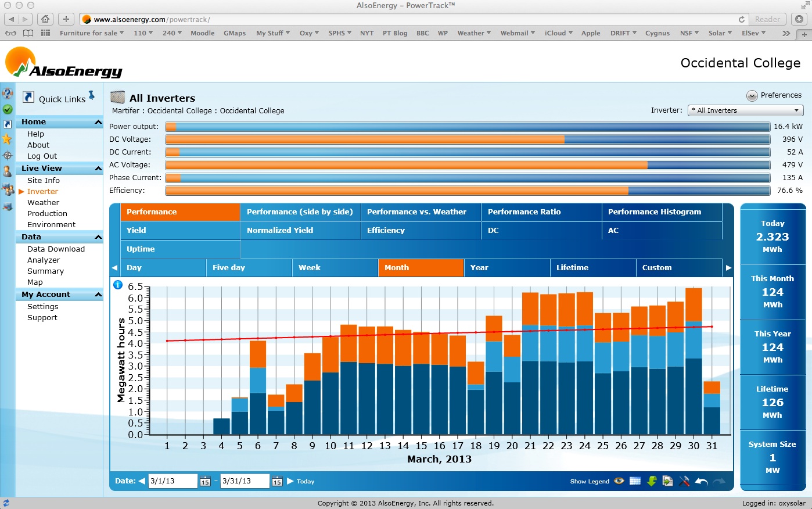Viewport: 812px width, 509px height.
Task: Open the Solar bookmarks dropdown
Action: click(x=720, y=33)
